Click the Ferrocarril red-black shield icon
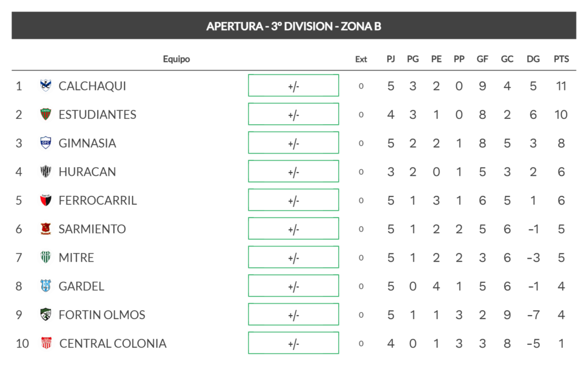This screenshot has height=369, width=588. pos(45,200)
